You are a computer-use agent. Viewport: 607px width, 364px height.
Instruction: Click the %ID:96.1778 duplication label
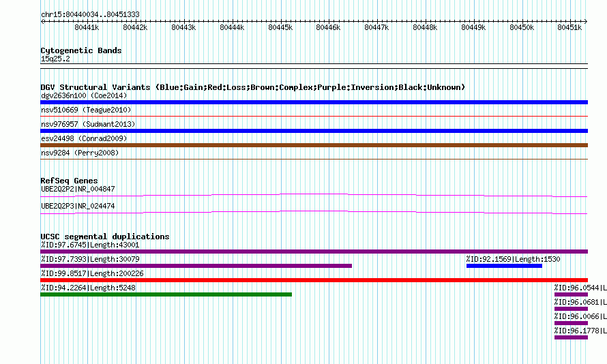coord(580,331)
